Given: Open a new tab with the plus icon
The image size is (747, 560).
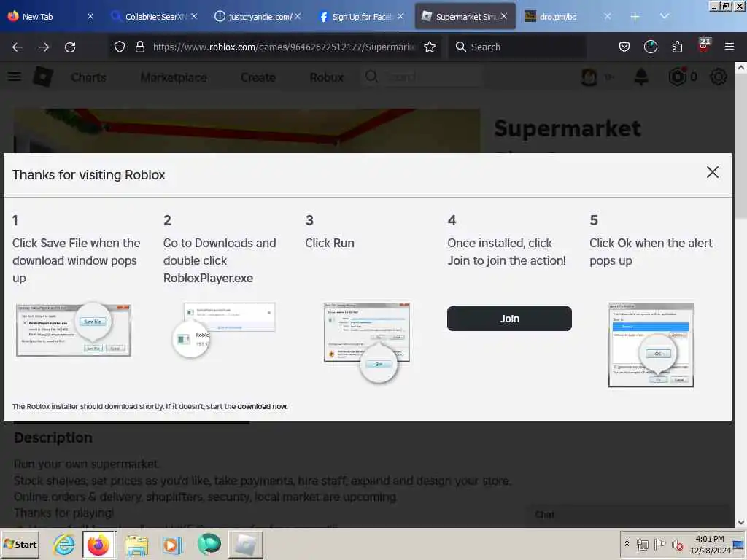Looking at the screenshot, I should 635,17.
